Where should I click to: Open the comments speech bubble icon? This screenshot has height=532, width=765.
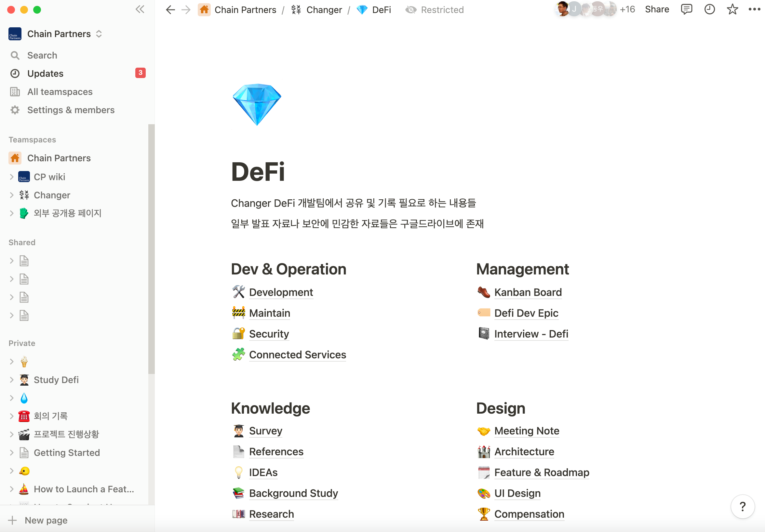[x=686, y=9]
